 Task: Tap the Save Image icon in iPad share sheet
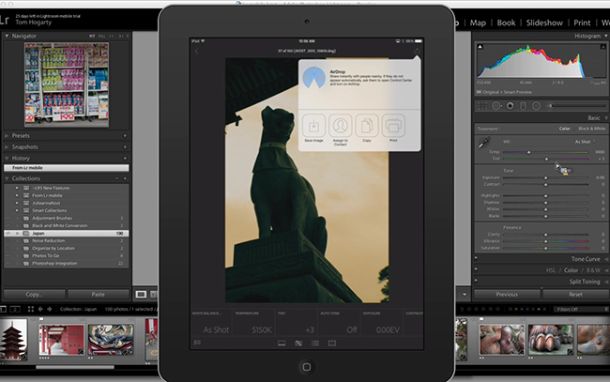pyautogui.click(x=314, y=126)
